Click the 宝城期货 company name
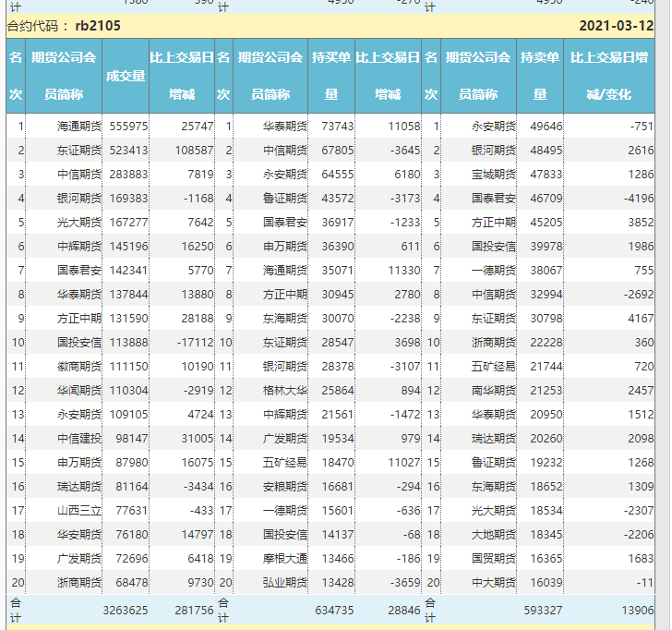The height and width of the screenshot is (630, 672). 494,174
